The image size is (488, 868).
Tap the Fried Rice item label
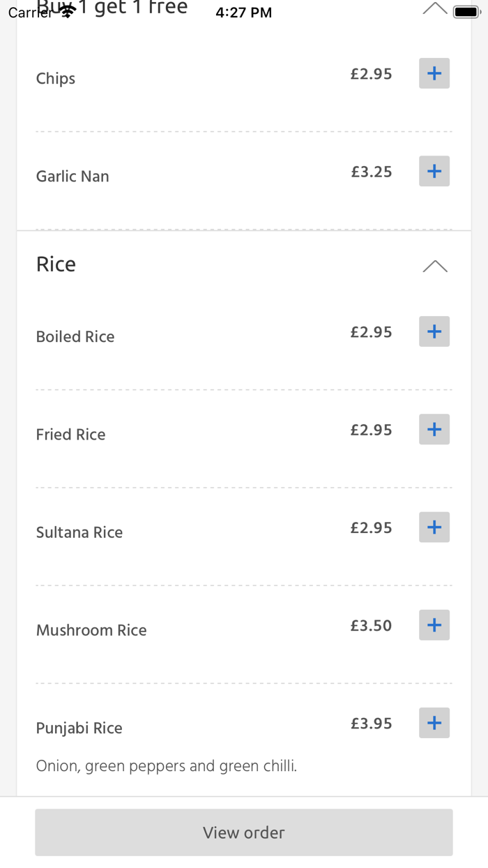[x=70, y=435]
